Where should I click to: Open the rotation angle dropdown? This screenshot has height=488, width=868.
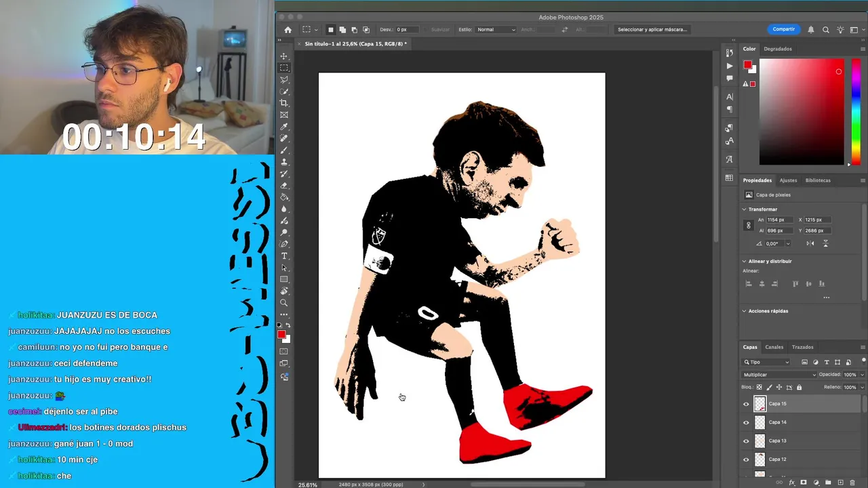tap(787, 243)
